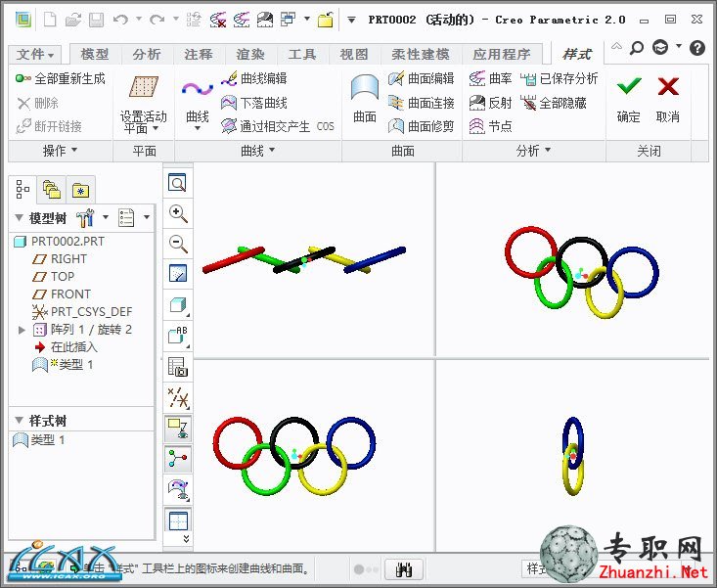This screenshot has width=717, height=588.
Task: Cancel with the red 取消 X button
Action: click(x=668, y=99)
